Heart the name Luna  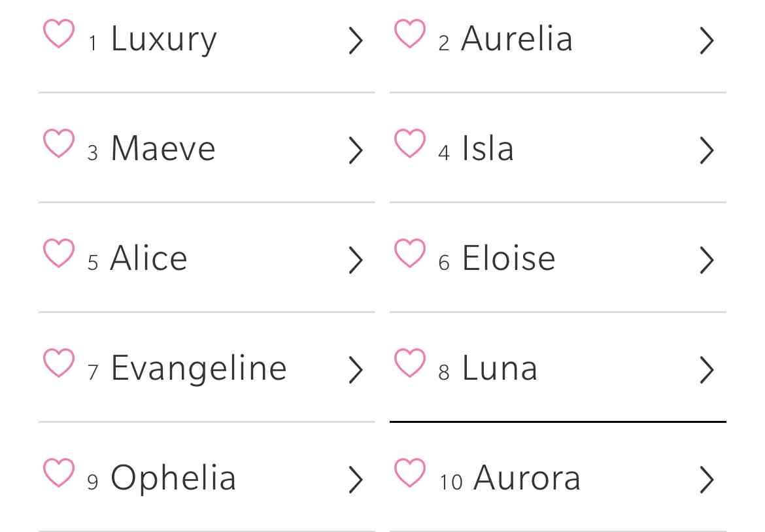410,362
